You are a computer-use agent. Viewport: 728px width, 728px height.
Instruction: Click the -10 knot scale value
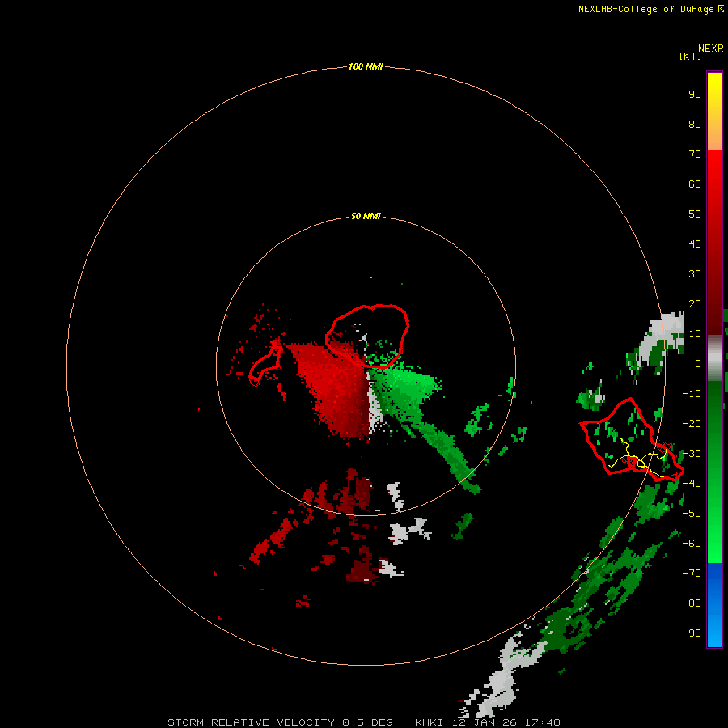coord(692,394)
